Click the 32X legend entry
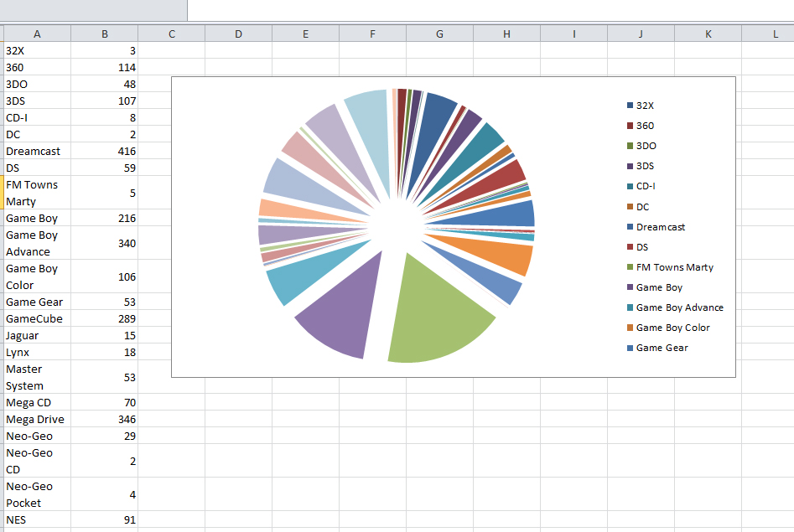The width and height of the screenshot is (794, 532). point(641,106)
